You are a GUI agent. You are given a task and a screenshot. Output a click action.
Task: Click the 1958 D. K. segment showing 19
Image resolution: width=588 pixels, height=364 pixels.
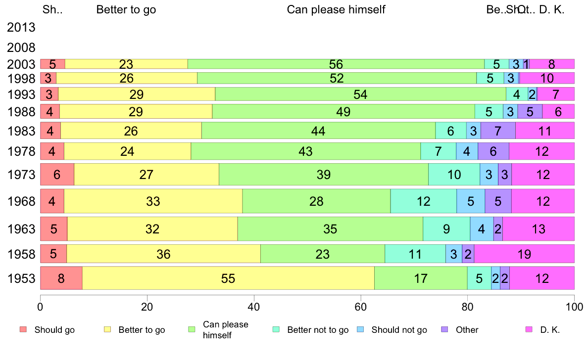[524, 254]
